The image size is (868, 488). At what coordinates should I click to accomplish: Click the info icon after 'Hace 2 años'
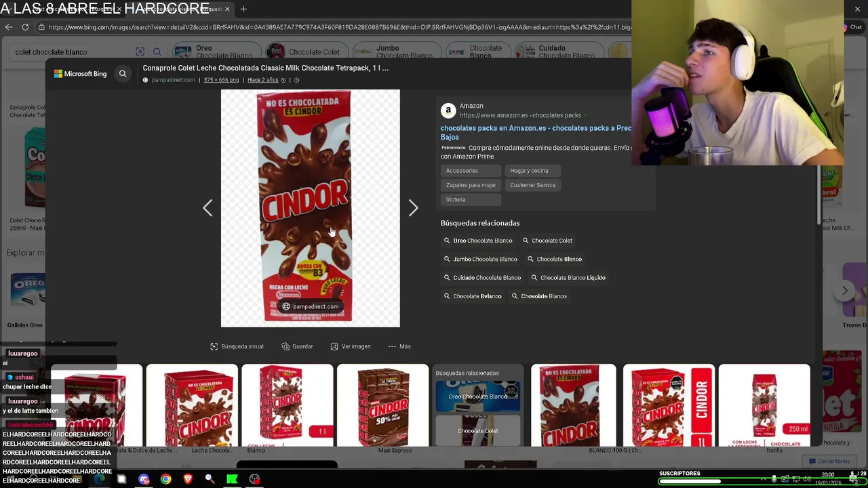[296, 80]
